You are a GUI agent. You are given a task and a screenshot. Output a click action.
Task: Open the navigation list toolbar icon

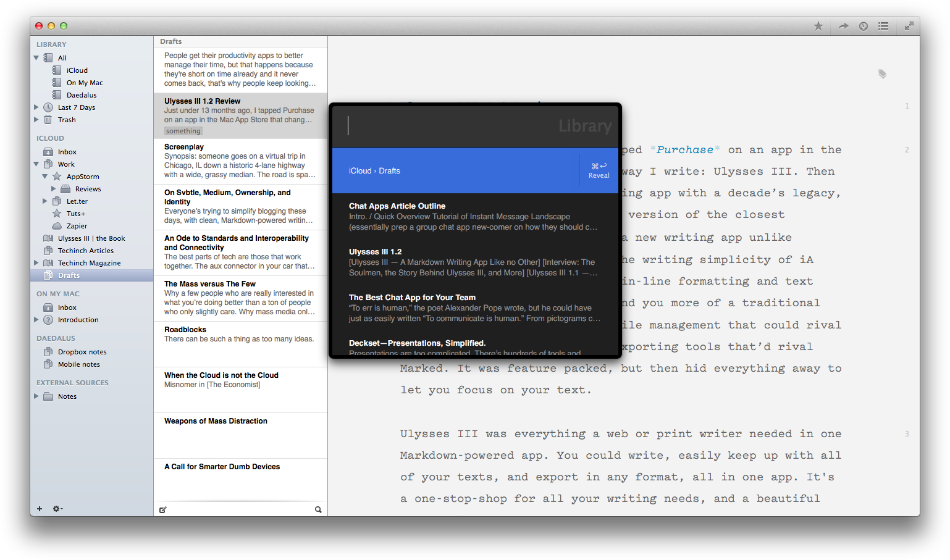(x=884, y=26)
